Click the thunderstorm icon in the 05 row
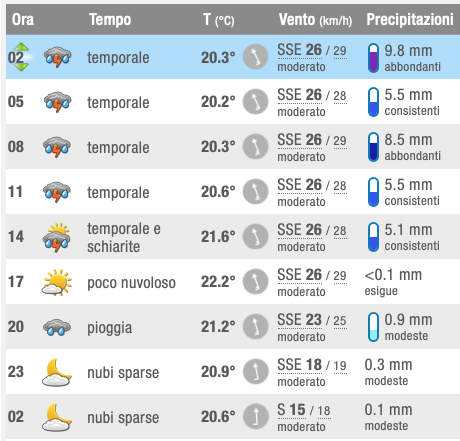Viewport: 460px width, 441px height. tap(57, 102)
